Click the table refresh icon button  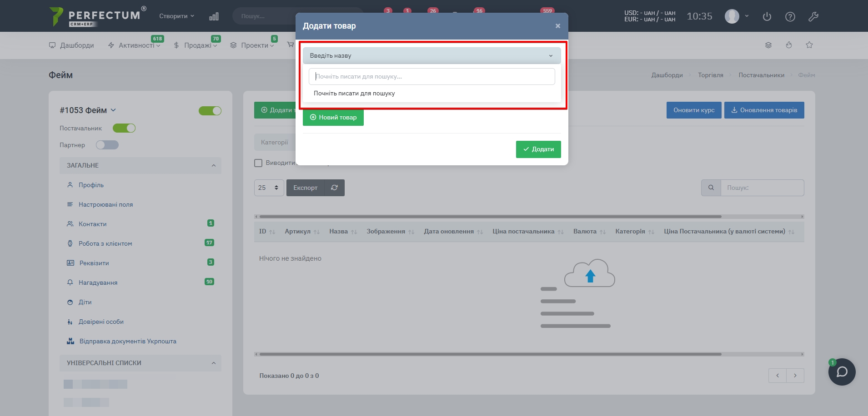pyautogui.click(x=334, y=188)
